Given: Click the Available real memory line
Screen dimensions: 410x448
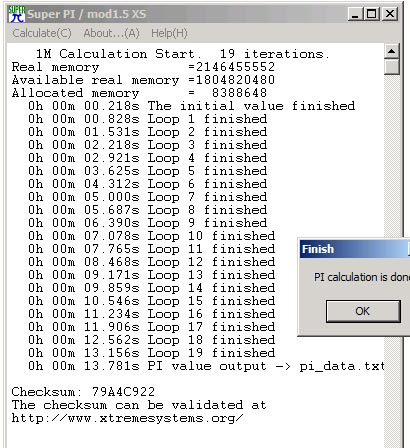Looking at the screenshot, I should click(143, 80).
